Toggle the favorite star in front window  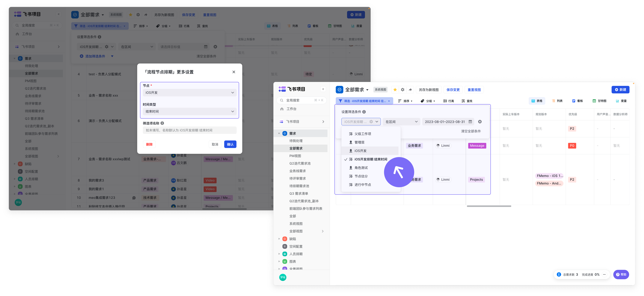(395, 90)
